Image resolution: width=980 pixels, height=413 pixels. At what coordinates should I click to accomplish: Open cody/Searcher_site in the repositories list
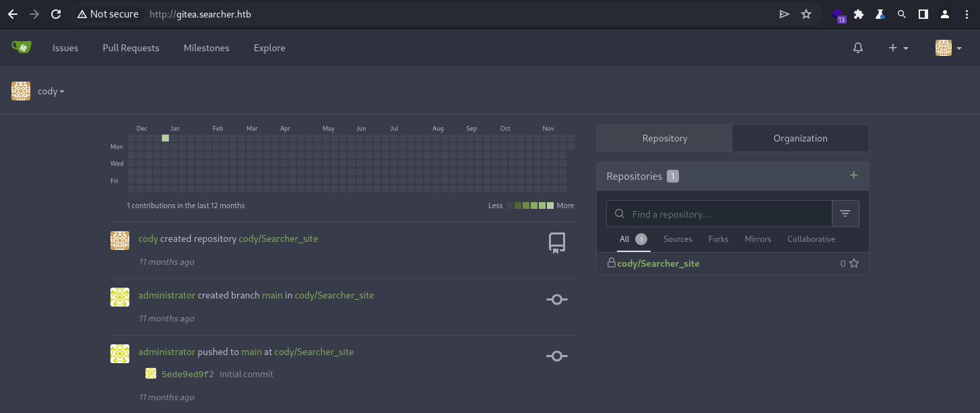(658, 263)
